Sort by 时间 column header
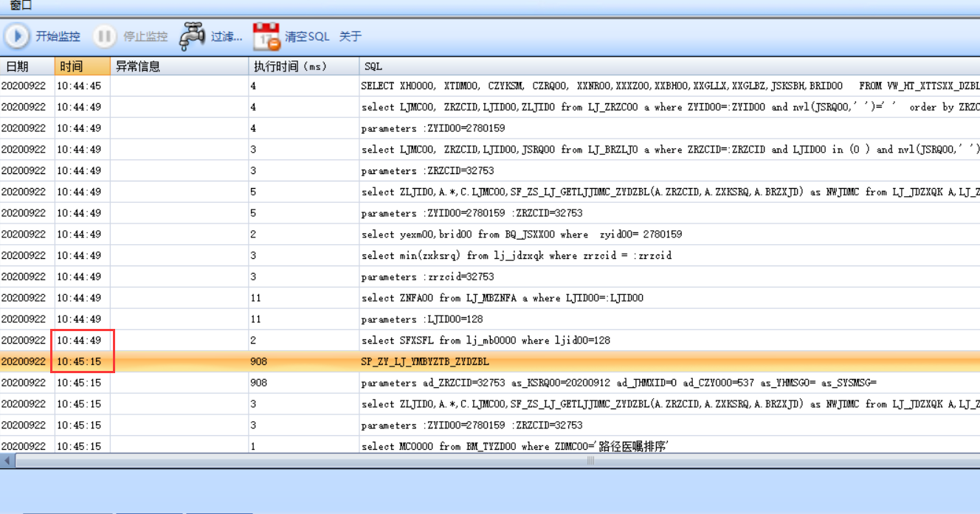The image size is (980, 514). coord(83,66)
